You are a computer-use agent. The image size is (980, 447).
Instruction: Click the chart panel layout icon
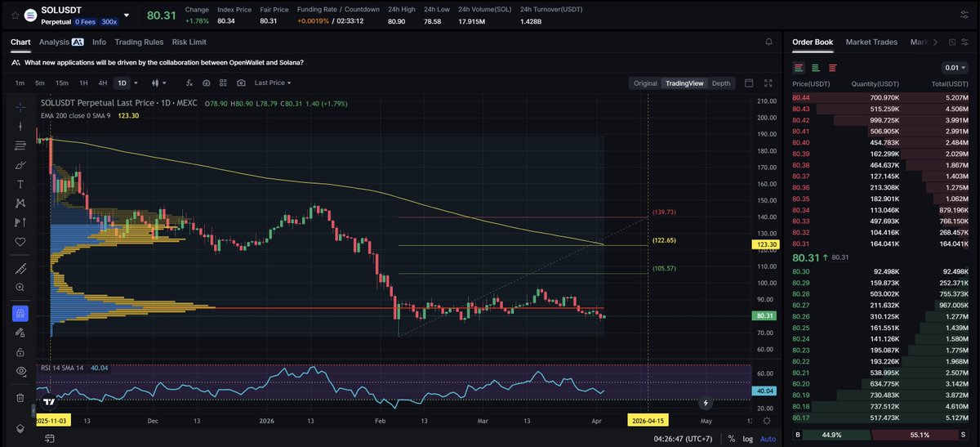749,83
